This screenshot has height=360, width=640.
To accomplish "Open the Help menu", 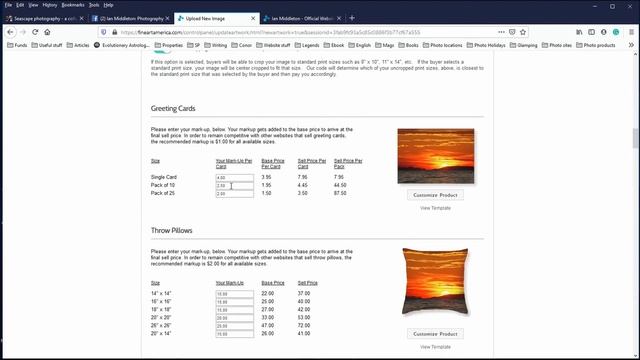I will [x=108, y=5].
